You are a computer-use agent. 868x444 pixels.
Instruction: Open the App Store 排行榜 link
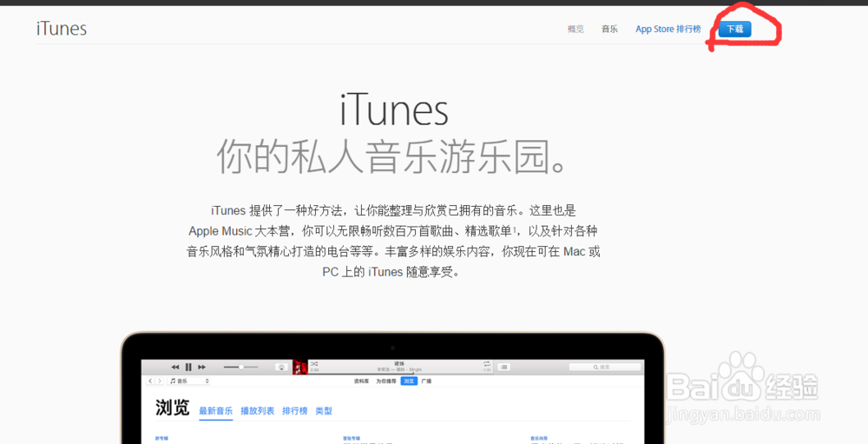[x=668, y=30]
